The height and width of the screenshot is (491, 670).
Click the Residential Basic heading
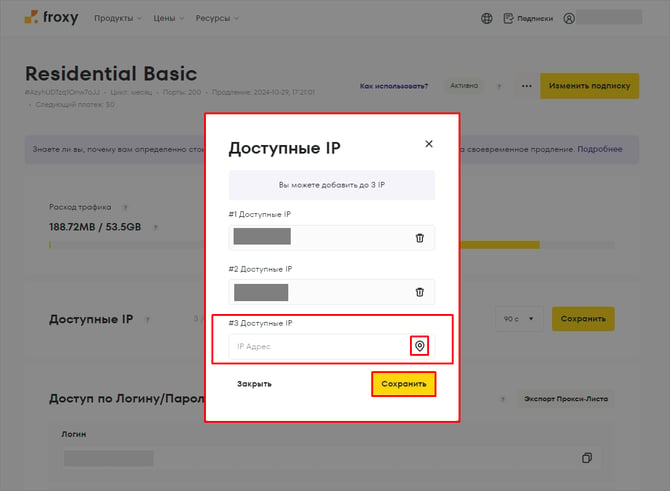(x=111, y=74)
